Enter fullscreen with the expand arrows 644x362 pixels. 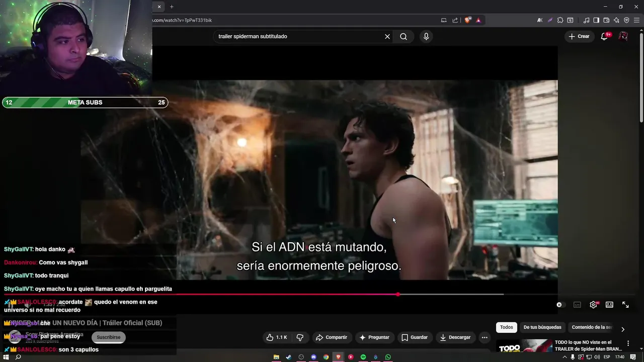[x=625, y=305]
